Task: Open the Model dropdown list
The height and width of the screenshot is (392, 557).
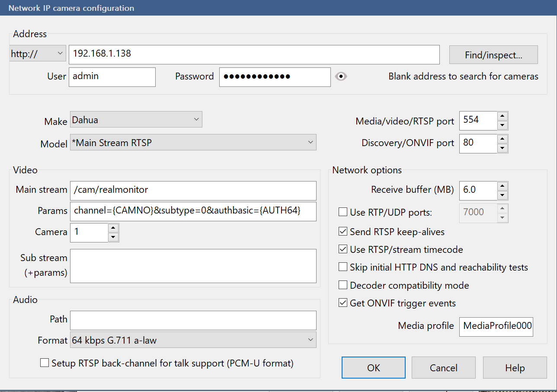Action: click(x=193, y=142)
